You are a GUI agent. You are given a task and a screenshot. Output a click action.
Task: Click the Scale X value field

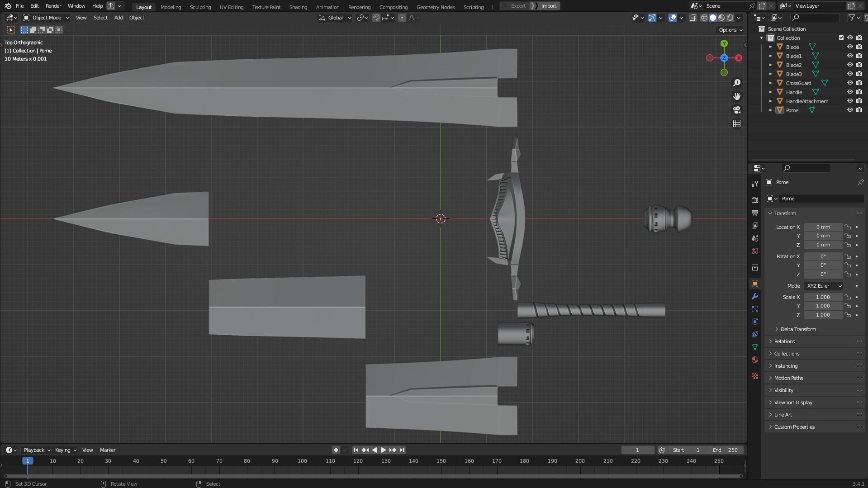click(x=823, y=297)
